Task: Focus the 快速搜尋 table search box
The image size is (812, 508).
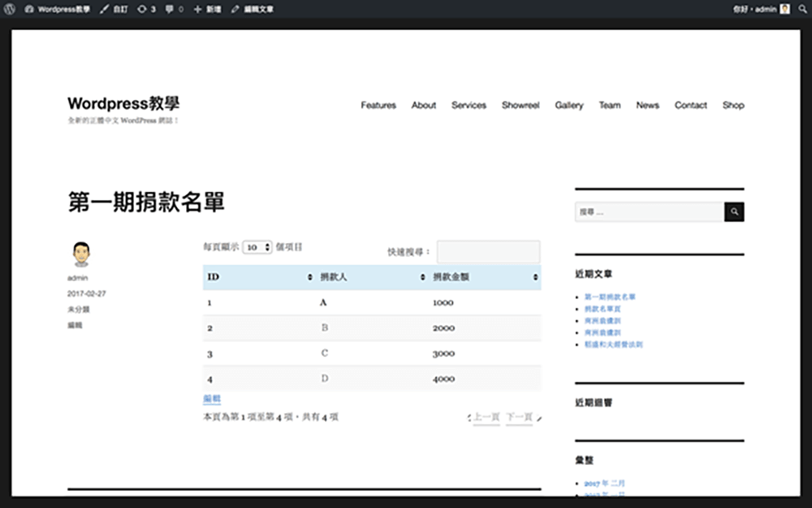Action: click(488, 252)
